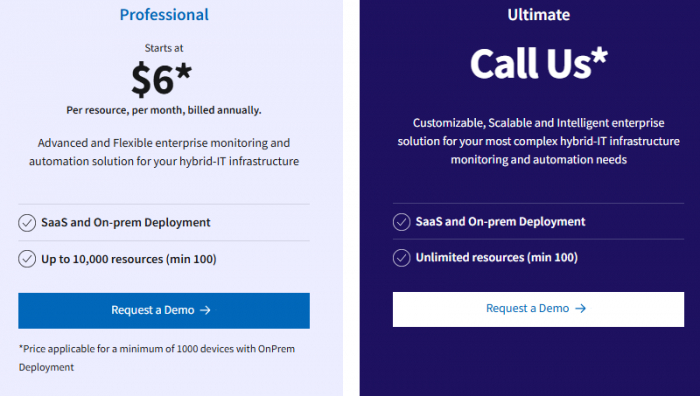Click the Unlimited resources (min 100) feature text

pos(496,258)
